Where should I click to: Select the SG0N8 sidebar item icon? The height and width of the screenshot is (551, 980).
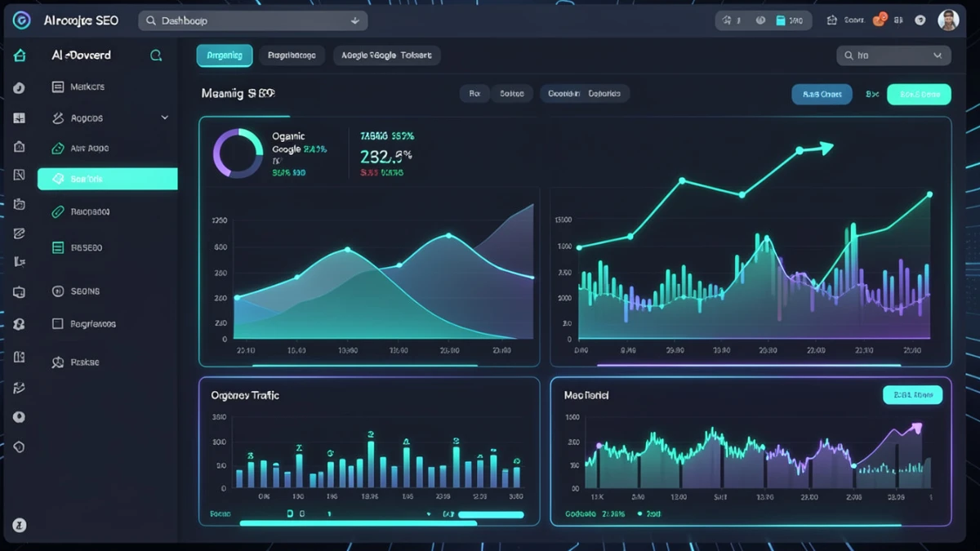coord(58,291)
